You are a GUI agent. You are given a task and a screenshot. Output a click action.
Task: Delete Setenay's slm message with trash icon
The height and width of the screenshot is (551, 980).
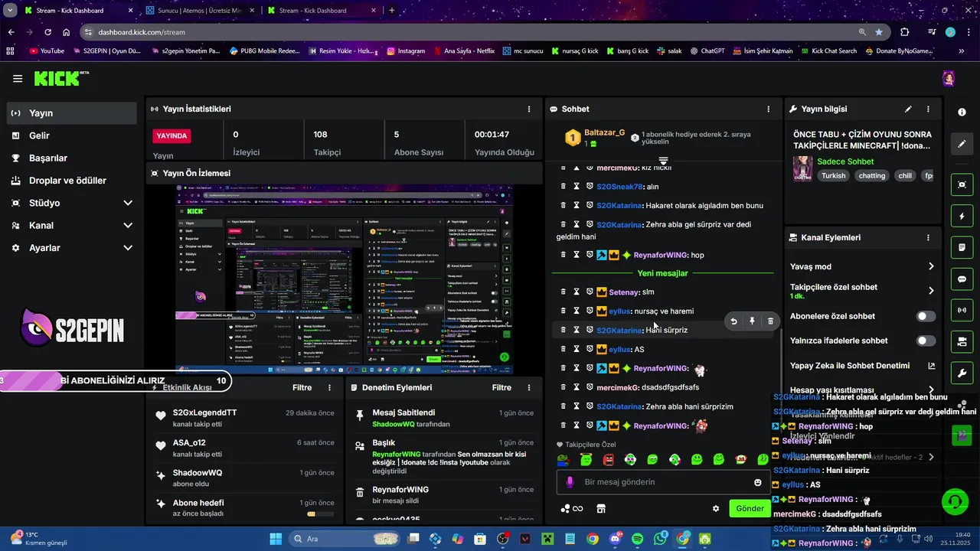point(563,292)
